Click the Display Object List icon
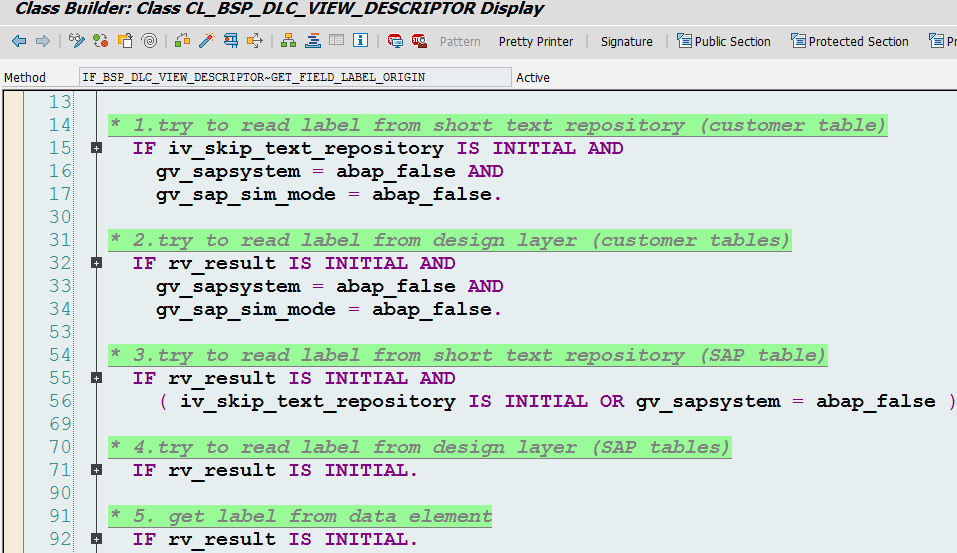The width and height of the screenshot is (957, 553). pyautogui.click(x=312, y=41)
